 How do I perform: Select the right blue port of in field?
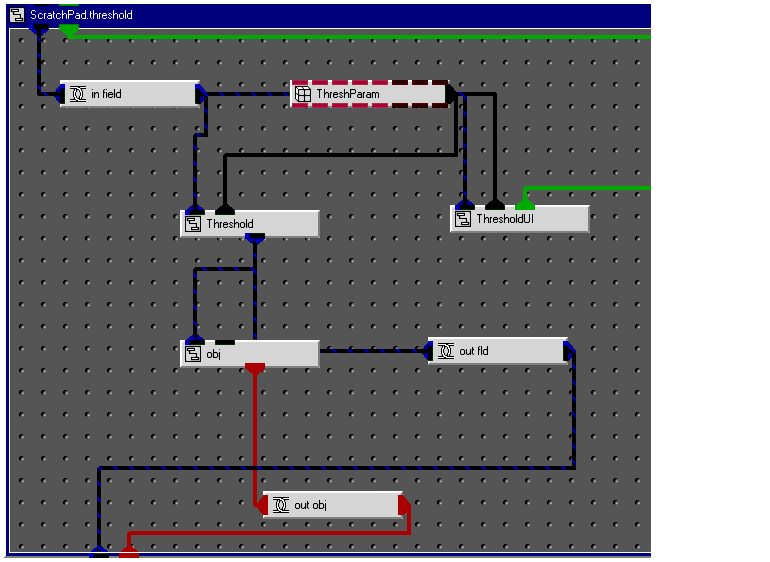(201, 94)
